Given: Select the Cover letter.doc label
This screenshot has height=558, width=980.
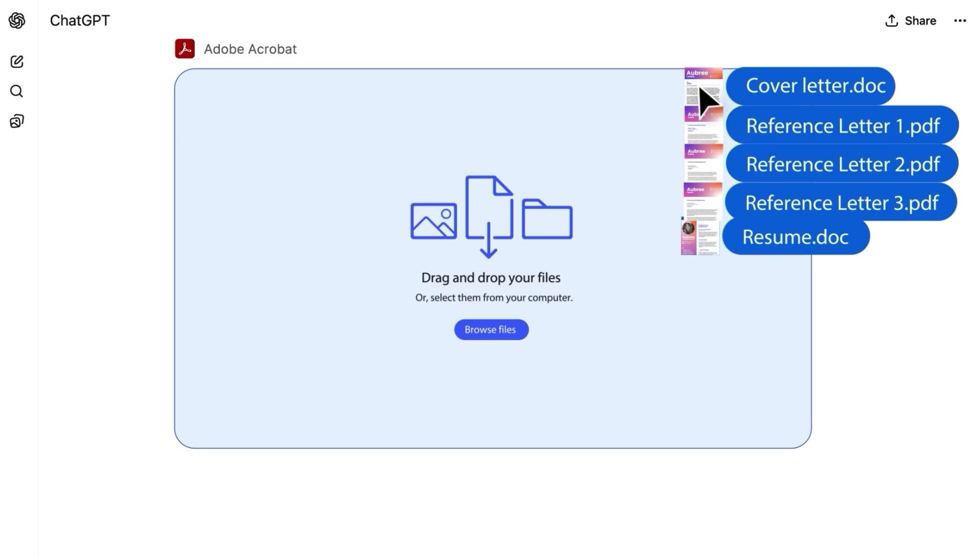Looking at the screenshot, I should click(x=815, y=86).
